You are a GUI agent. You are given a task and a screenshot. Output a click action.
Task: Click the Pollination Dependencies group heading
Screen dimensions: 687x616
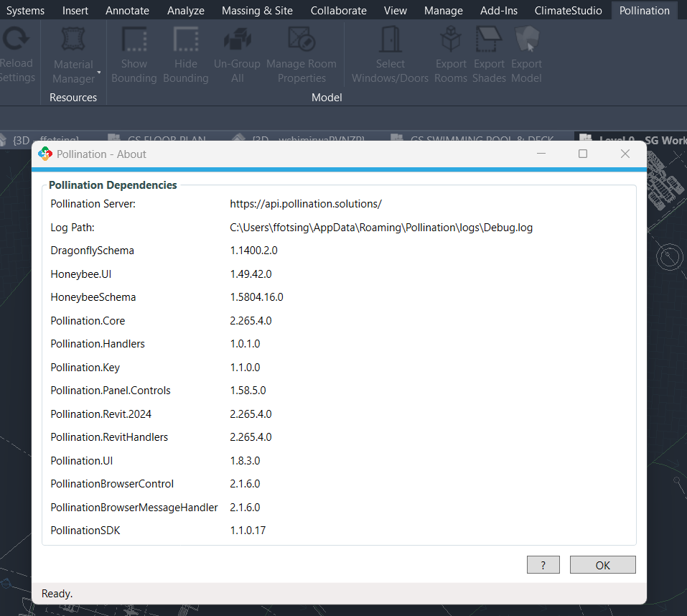(113, 185)
